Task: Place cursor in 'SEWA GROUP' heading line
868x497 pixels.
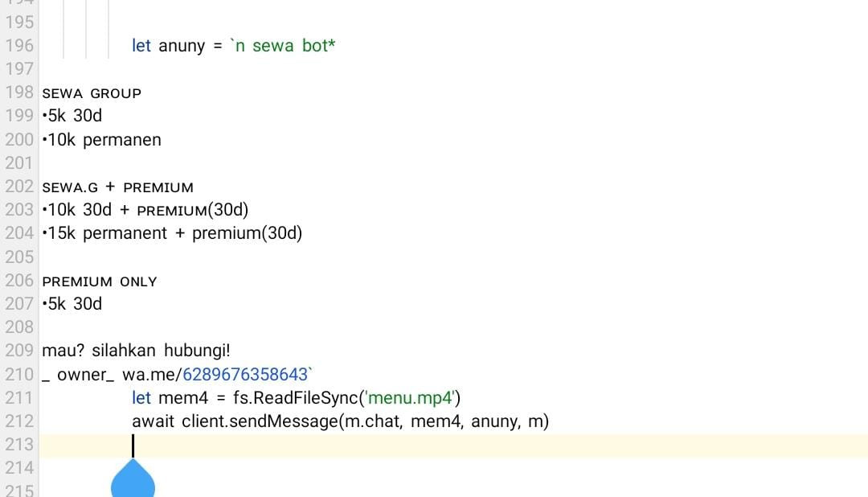Action: click(92, 93)
